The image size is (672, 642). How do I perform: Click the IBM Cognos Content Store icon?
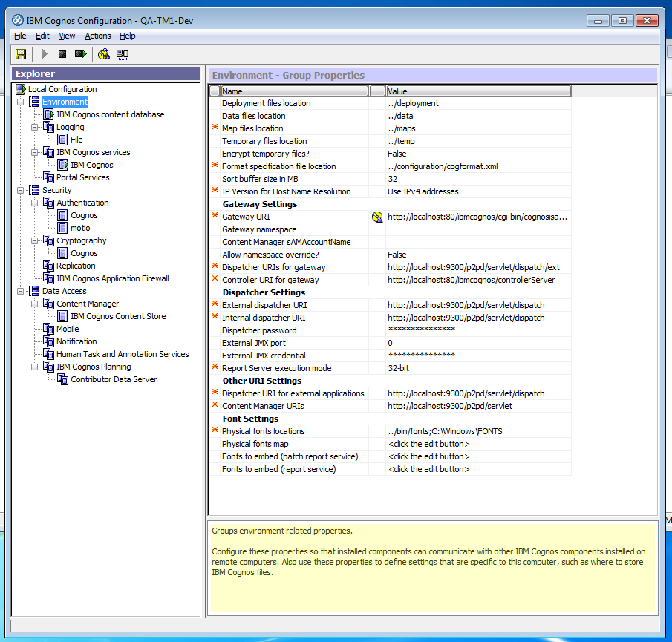coord(62,316)
